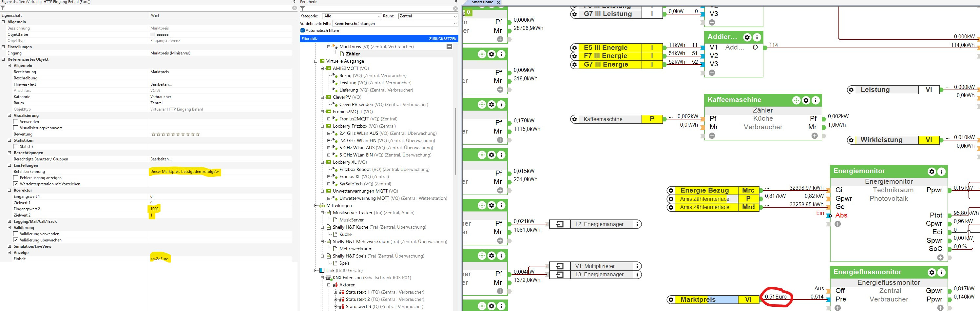Expand the Logging/Mail/Call/Track section

click(x=9, y=221)
